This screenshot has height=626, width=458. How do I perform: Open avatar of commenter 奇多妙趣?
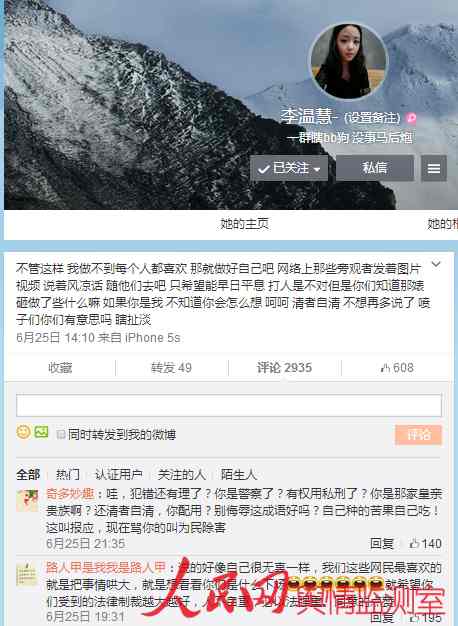pyautogui.click(x=27, y=501)
